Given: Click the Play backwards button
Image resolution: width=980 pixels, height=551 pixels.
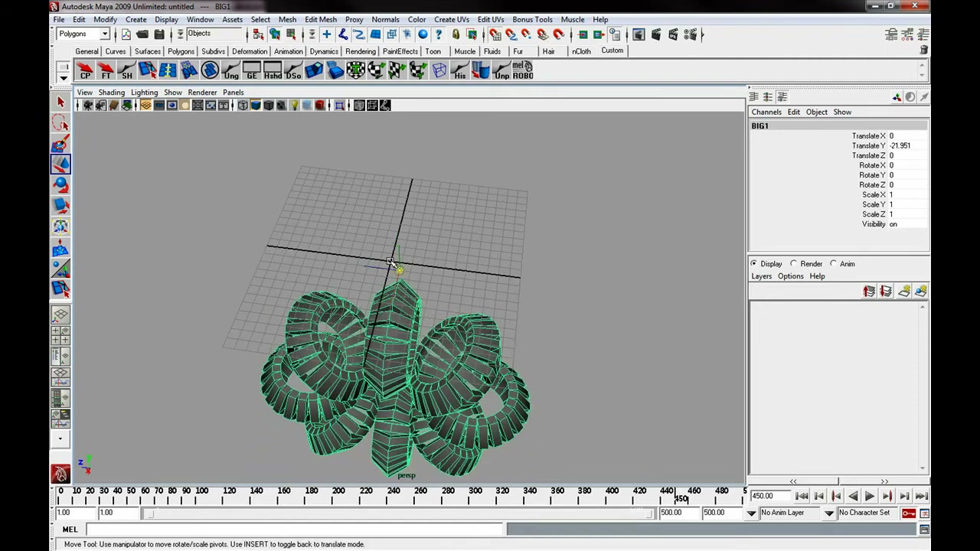Looking at the screenshot, I should 853,497.
